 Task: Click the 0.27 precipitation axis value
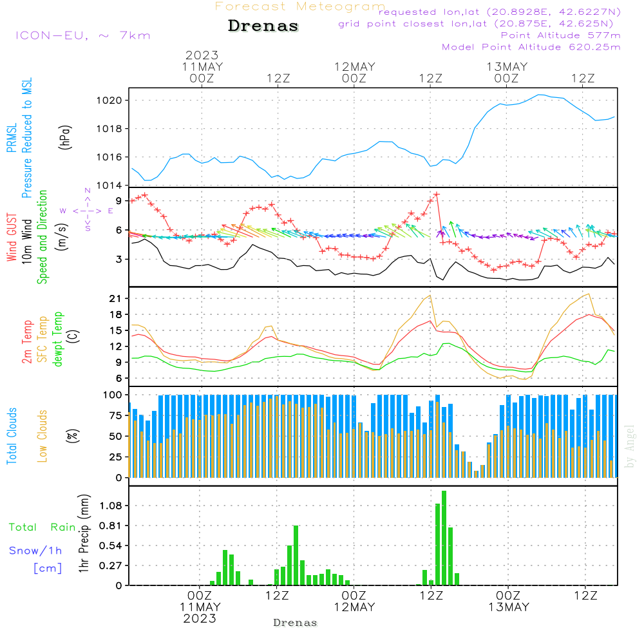[111, 566]
